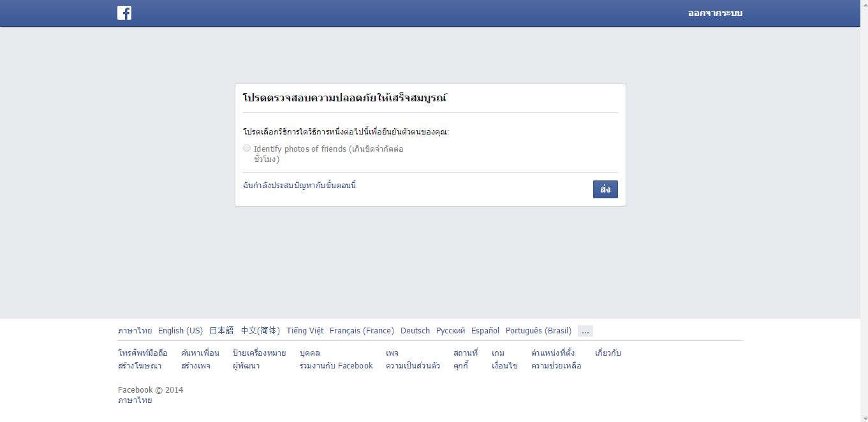Screen dimensions: 868x422
Task: Open the ความช่วยเหลือ footer link
Action: click(x=556, y=366)
